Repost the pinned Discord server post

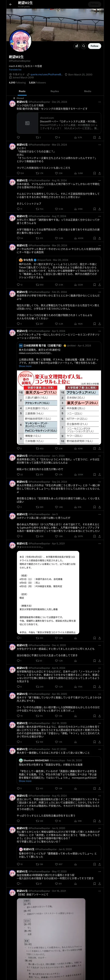pos(37,137)
